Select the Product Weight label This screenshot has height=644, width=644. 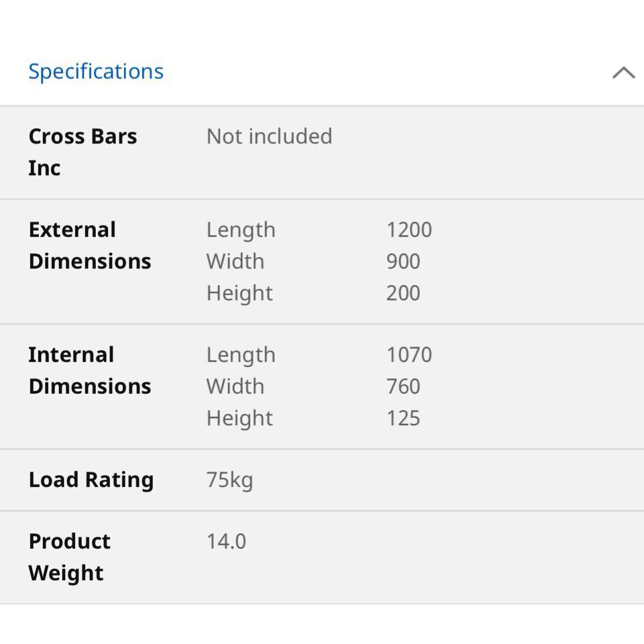point(69,557)
